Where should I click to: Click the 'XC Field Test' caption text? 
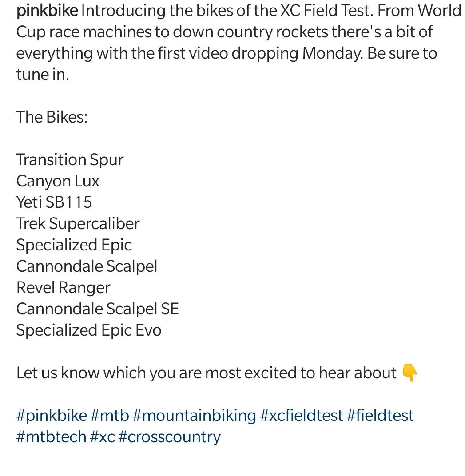click(x=326, y=11)
